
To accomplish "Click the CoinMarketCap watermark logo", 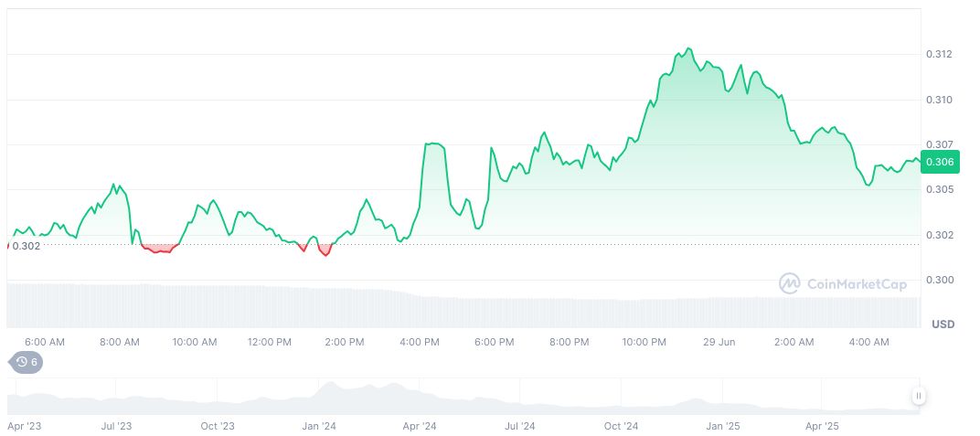I will tap(843, 284).
